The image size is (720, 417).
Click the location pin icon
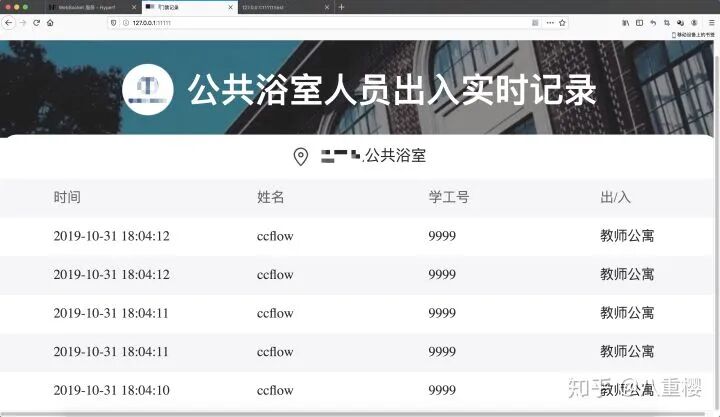pyautogui.click(x=301, y=156)
